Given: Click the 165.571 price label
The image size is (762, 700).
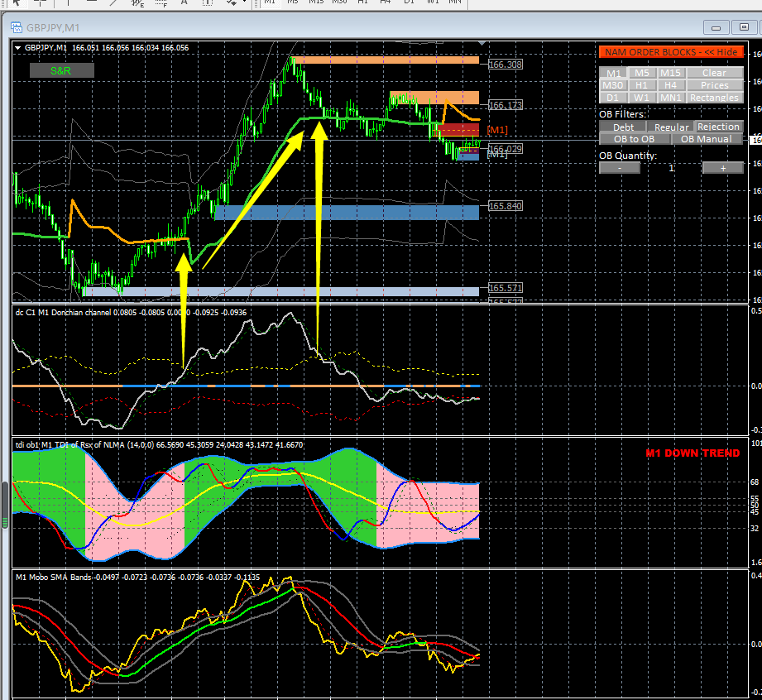Looking at the screenshot, I should point(506,288).
